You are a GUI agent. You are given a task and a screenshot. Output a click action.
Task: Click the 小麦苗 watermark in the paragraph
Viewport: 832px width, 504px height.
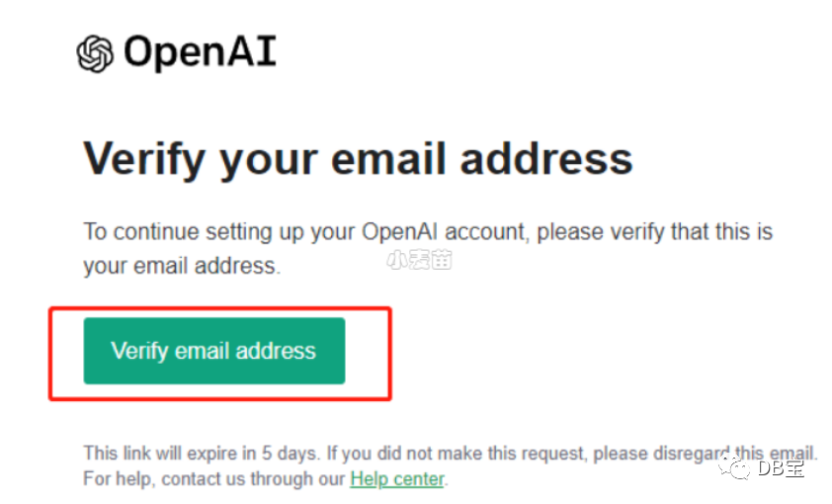tap(419, 260)
